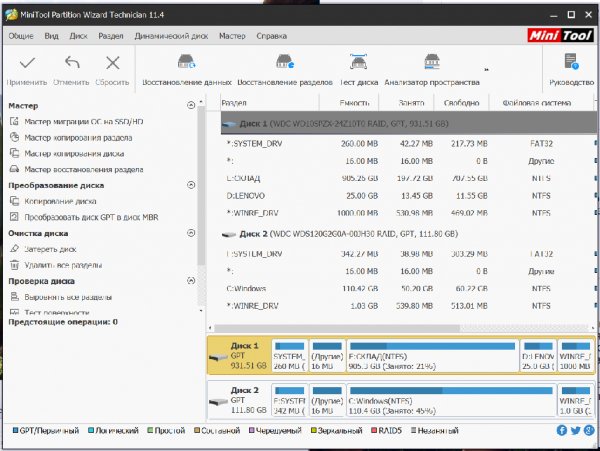Select WINRE_DRV 1.03 GB partition row
The height and width of the screenshot is (451, 600).
409,306
